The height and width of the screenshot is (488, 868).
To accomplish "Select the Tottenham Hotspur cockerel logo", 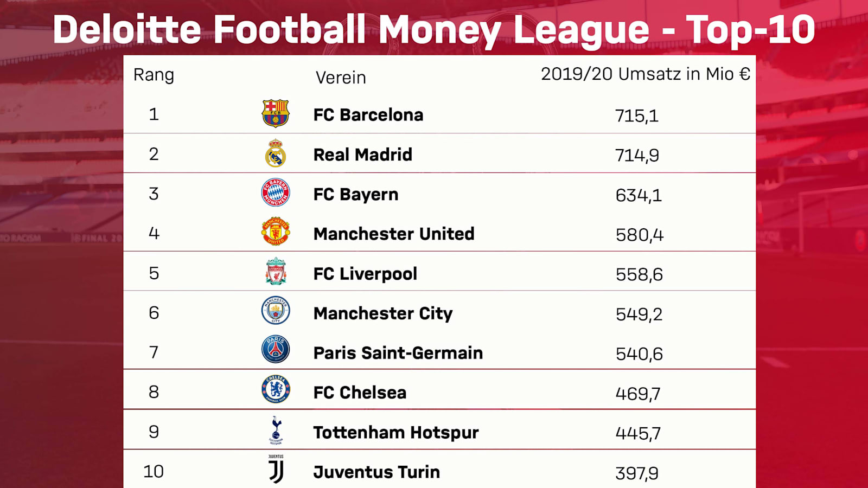I will tap(276, 430).
